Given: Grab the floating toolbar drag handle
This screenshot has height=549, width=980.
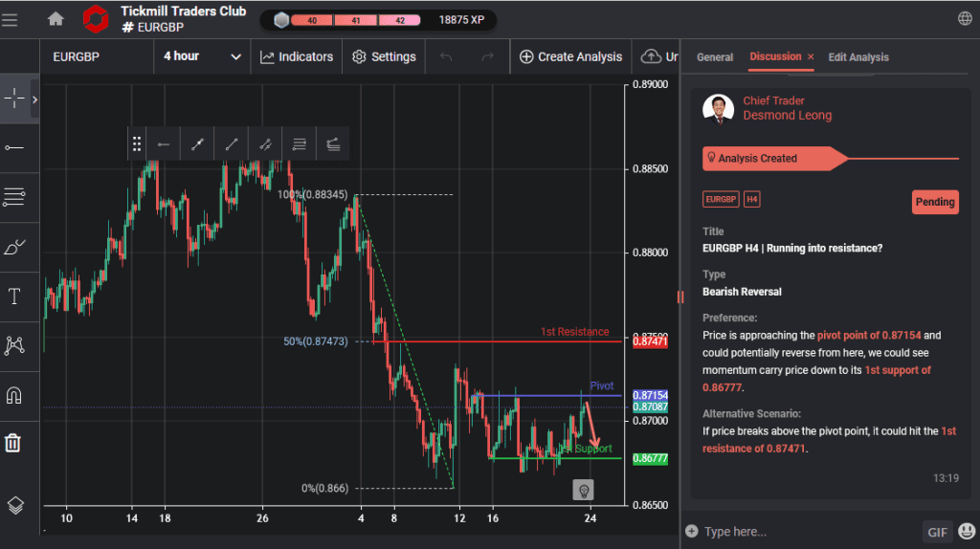Looking at the screenshot, I should (137, 144).
